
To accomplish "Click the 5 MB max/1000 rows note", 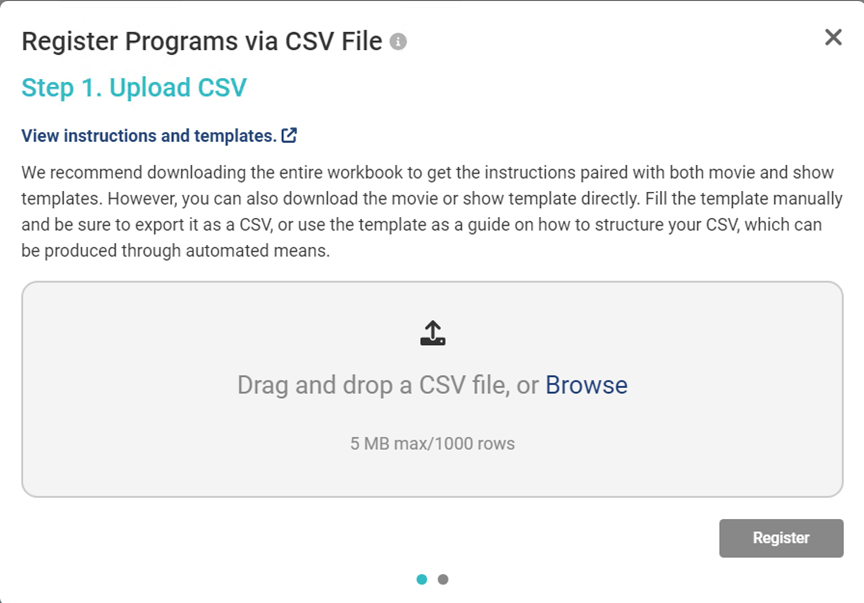I will tap(432, 443).
